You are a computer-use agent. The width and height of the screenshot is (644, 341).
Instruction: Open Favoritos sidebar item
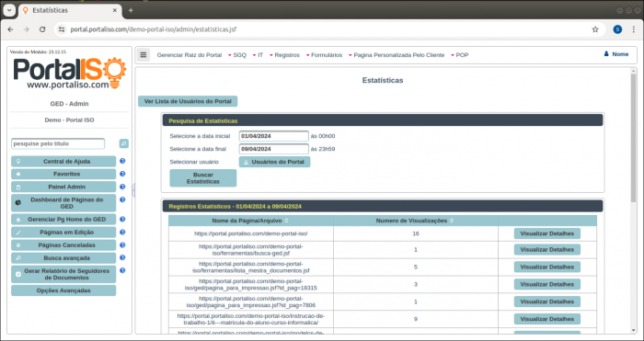click(x=63, y=174)
